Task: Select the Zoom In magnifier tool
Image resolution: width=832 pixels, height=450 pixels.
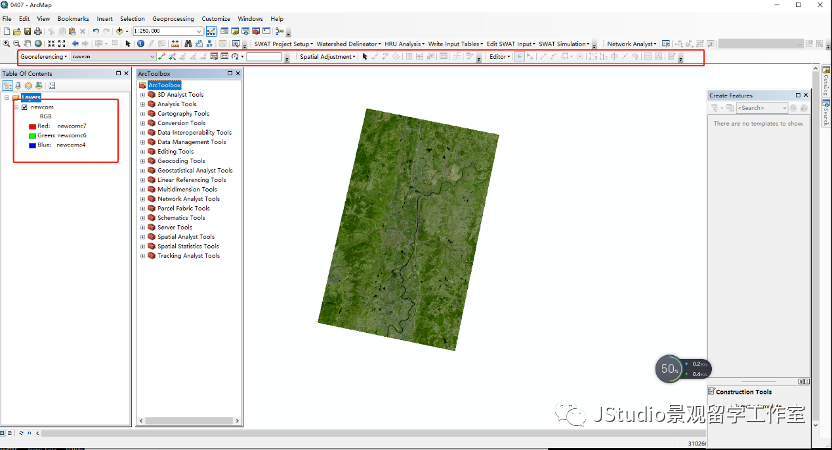Action: tap(6, 44)
